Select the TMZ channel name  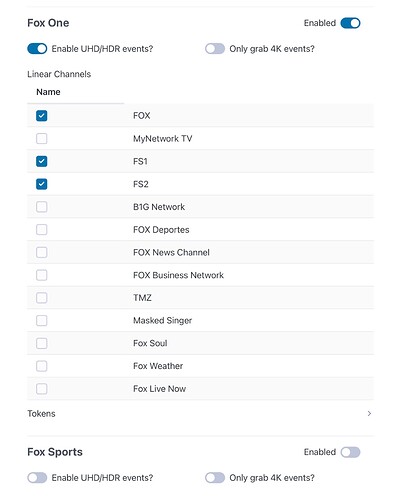click(x=142, y=298)
